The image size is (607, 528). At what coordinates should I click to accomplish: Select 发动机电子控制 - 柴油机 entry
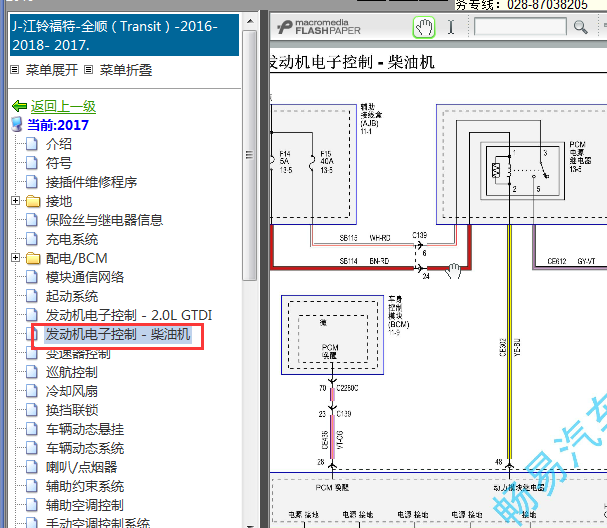tap(118, 334)
